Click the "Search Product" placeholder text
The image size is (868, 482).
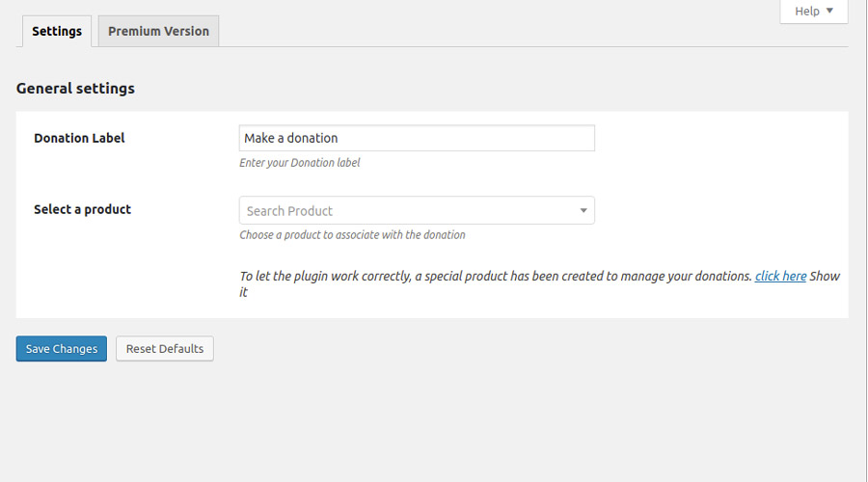(289, 210)
